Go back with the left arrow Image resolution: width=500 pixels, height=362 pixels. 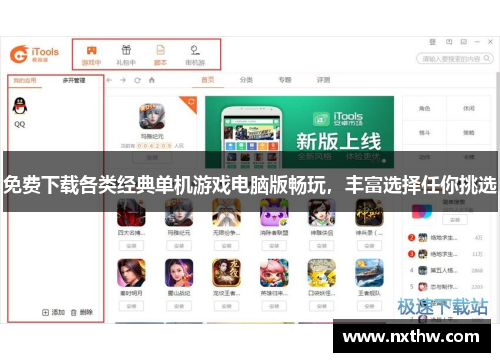tap(109, 80)
